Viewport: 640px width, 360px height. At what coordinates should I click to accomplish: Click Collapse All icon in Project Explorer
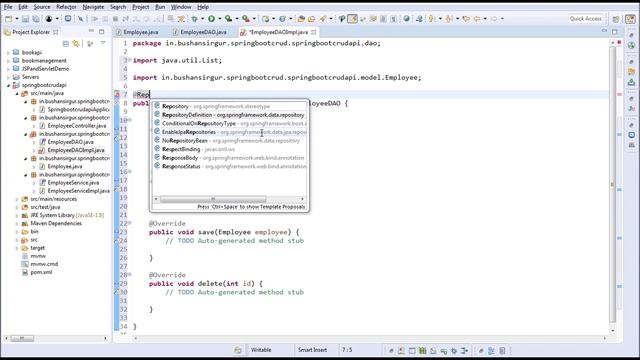tap(66, 43)
